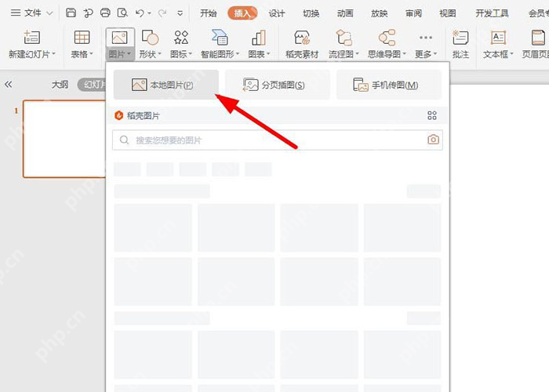Screen dimensions: 549x392
Task: Click the Save disk icon
Action: click(71, 13)
